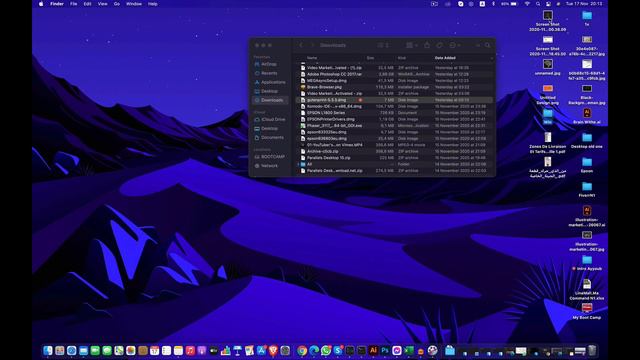Sort by the Date Added column header
Image resolution: width=640 pixels, height=360 pixels.
445,58
